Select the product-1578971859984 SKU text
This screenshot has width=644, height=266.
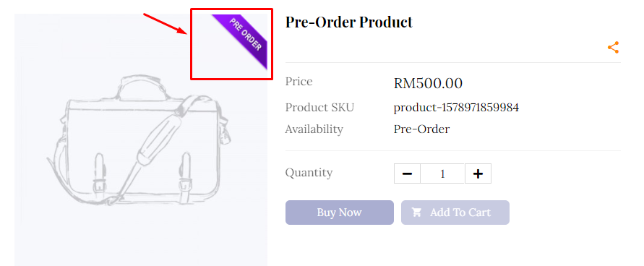pyautogui.click(x=456, y=108)
